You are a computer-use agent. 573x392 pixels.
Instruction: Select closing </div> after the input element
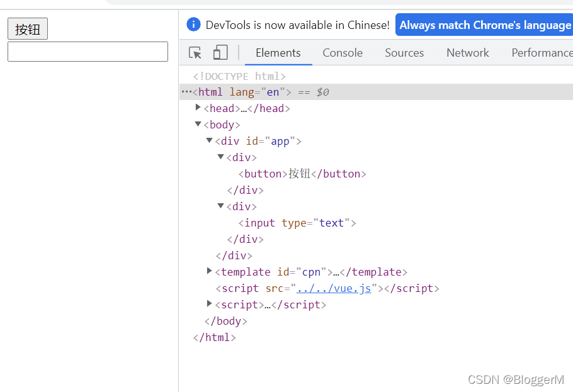click(245, 239)
